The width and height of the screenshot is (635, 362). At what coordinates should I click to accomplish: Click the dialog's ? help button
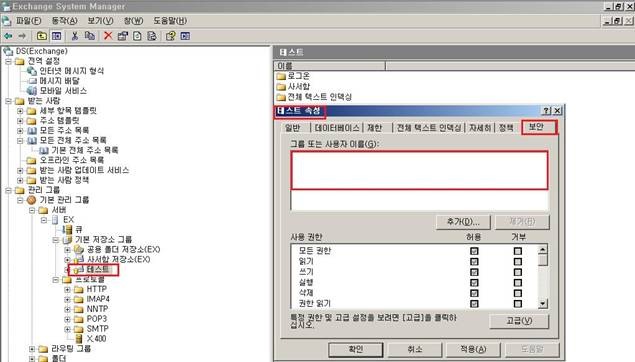coord(546,111)
